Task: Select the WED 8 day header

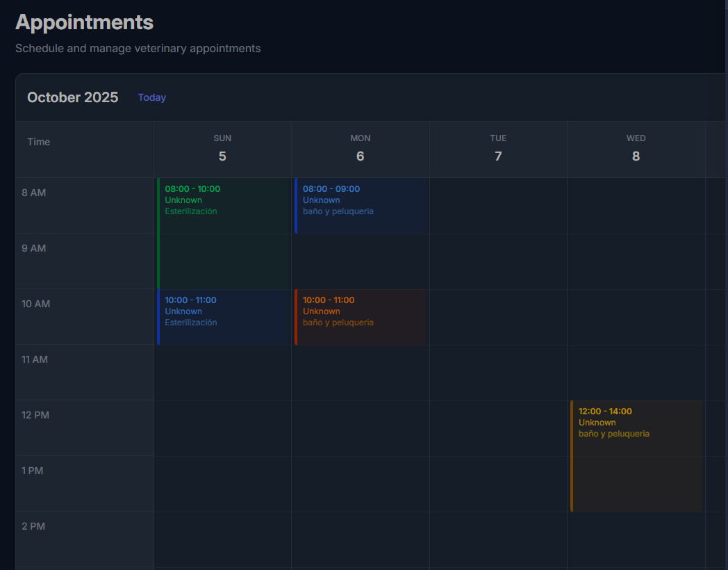Action: (x=636, y=149)
